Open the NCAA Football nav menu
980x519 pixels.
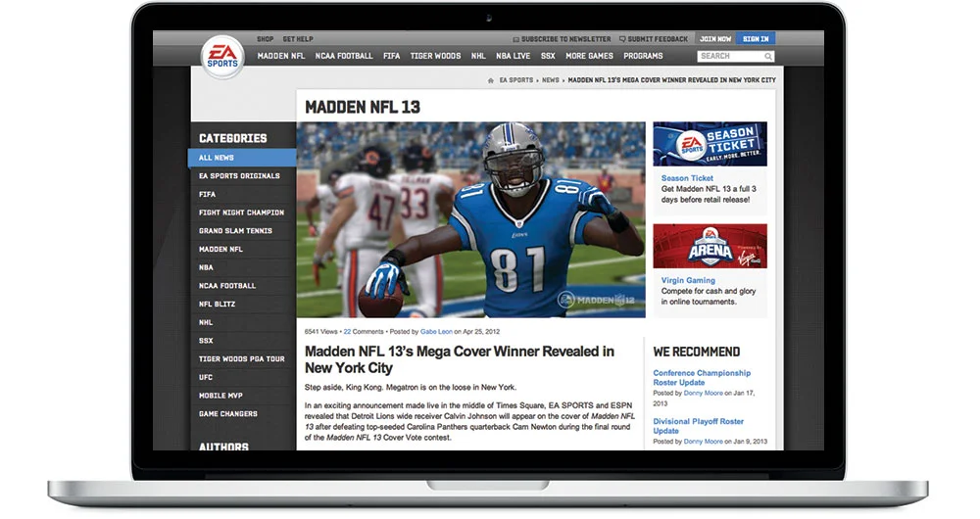point(344,56)
